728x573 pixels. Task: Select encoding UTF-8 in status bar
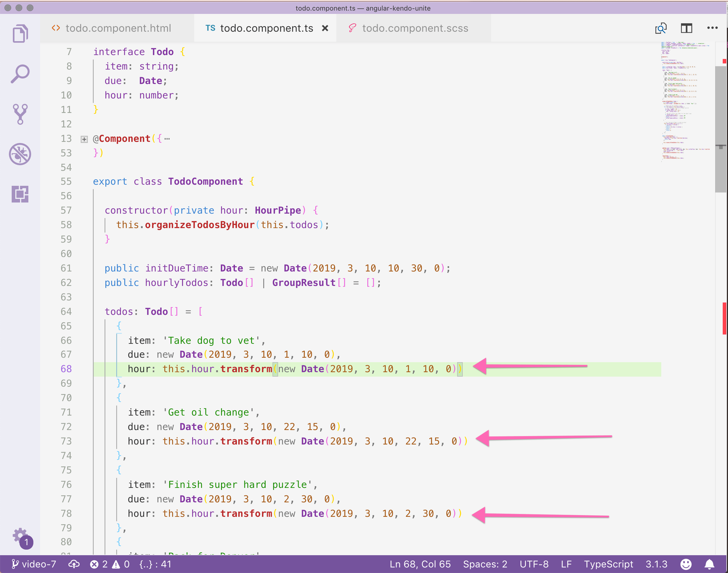coord(534,564)
